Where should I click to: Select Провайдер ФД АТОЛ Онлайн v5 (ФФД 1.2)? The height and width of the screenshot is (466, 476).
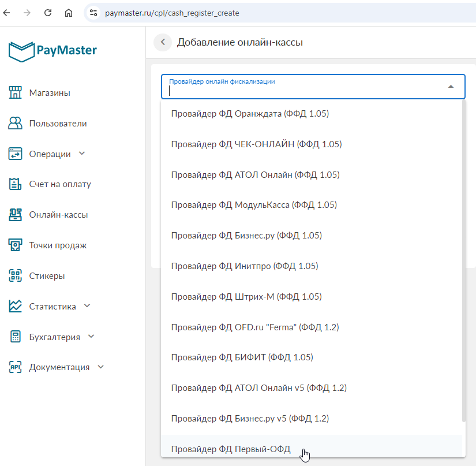(x=312, y=388)
